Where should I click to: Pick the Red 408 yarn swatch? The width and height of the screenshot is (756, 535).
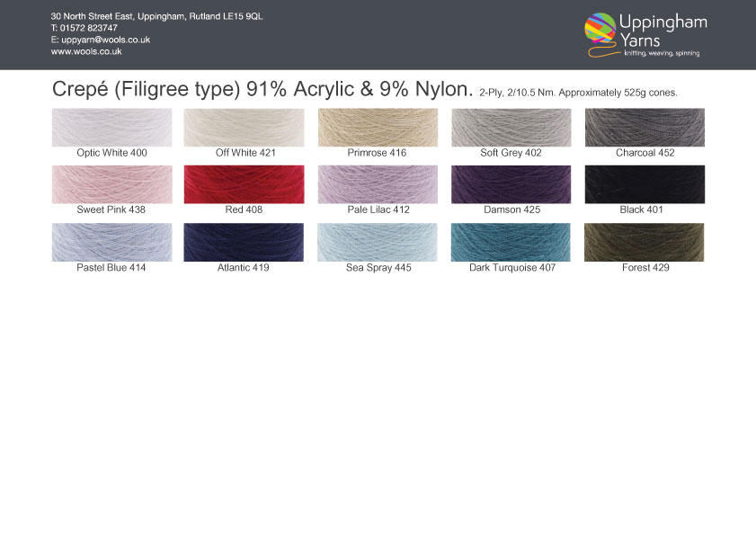pyautogui.click(x=244, y=184)
